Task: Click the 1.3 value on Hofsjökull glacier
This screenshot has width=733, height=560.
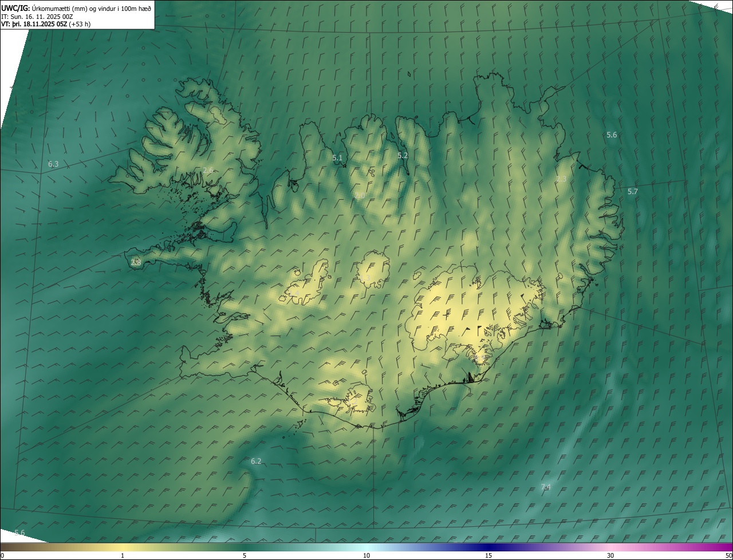Action: [365, 278]
